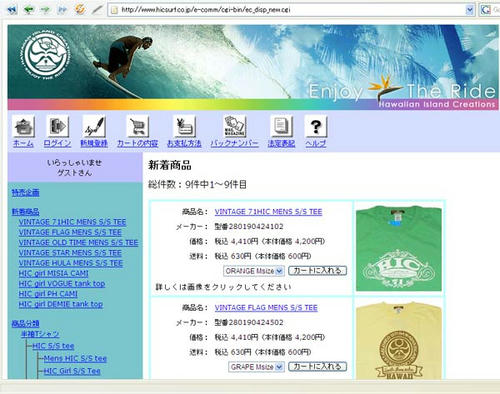Click the rewind double-arrow browser button

tap(12, 10)
